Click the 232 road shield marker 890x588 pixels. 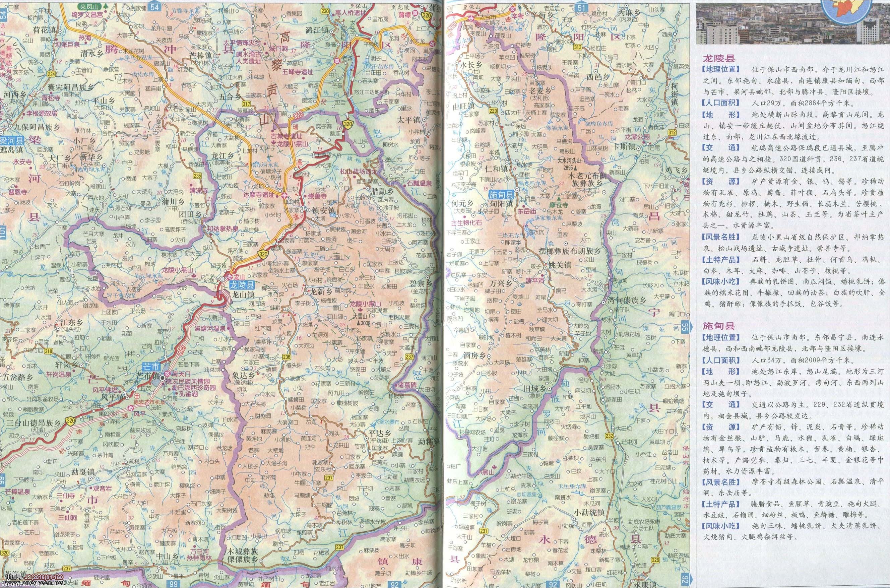[x=609, y=436]
